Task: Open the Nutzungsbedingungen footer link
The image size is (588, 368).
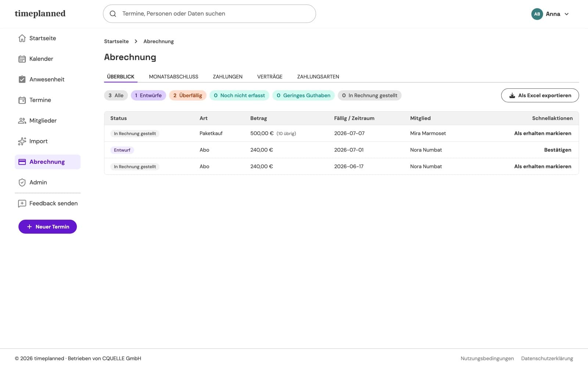Action: tap(487, 358)
